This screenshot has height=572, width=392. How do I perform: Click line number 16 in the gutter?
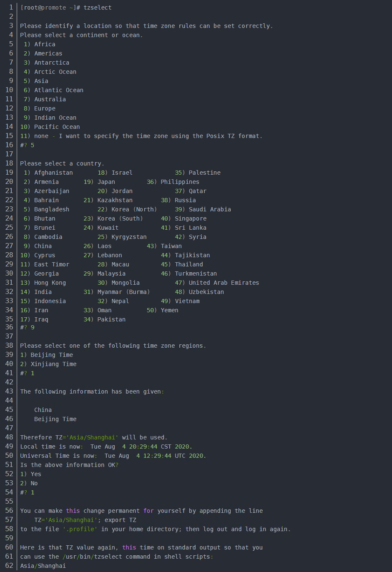(9, 145)
